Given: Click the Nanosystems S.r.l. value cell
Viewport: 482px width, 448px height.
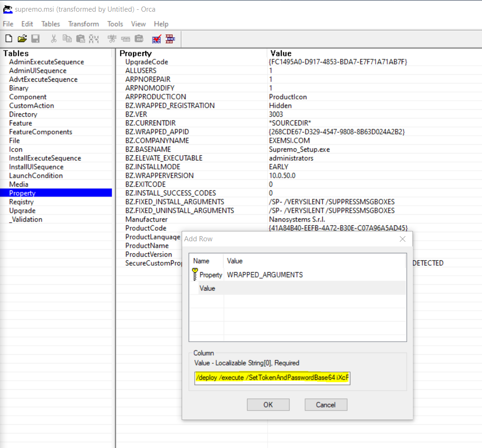Looking at the screenshot, I should [297, 219].
